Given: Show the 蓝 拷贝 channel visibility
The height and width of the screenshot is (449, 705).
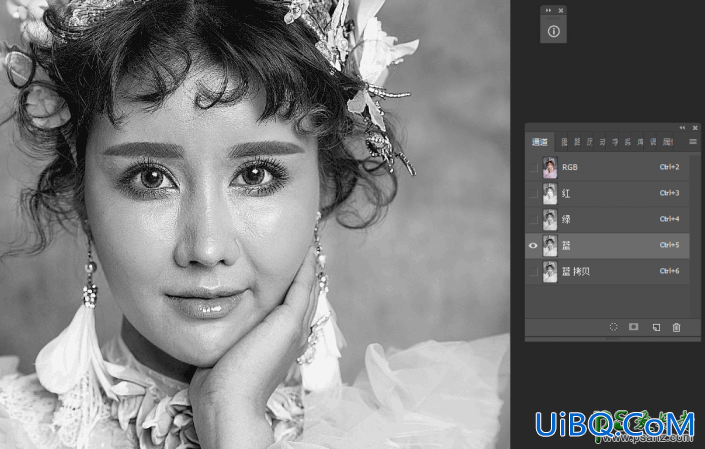Looking at the screenshot, I should [533, 272].
